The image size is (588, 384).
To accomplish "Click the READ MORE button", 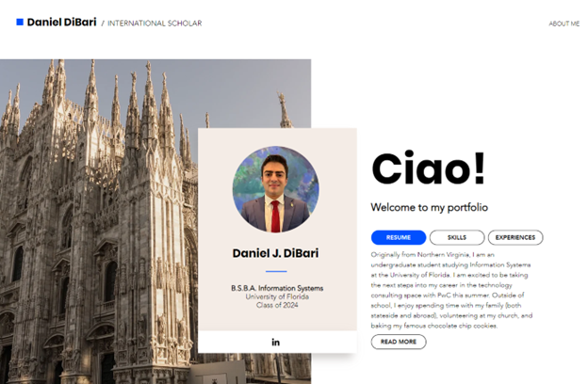I will 399,342.
